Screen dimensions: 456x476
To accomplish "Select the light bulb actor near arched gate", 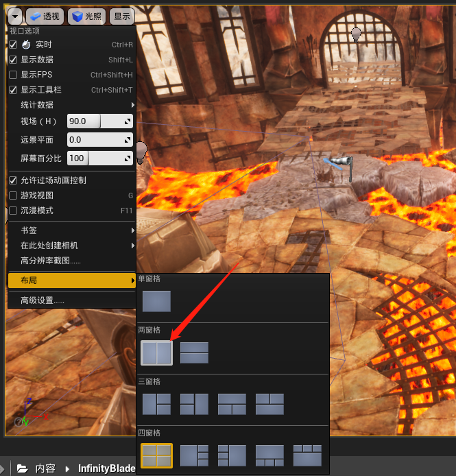I will [x=356, y=34].
